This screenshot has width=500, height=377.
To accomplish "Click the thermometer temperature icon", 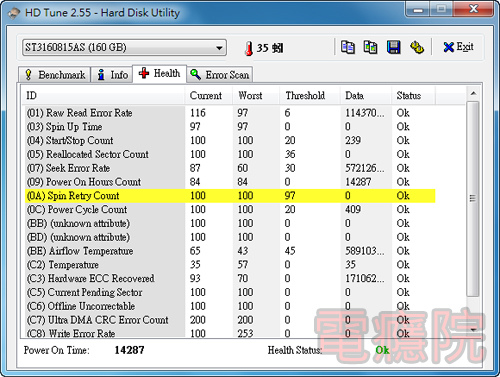I will 248,48.
